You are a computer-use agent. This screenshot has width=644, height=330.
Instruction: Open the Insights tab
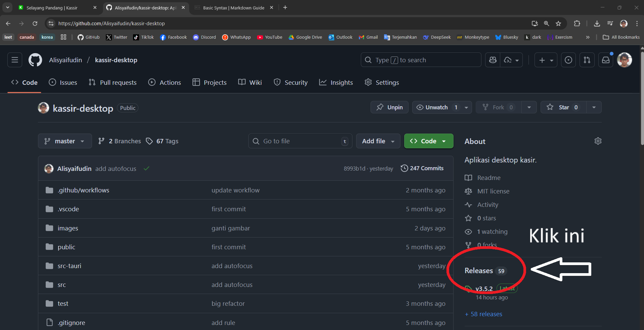(x=336, y=82)
